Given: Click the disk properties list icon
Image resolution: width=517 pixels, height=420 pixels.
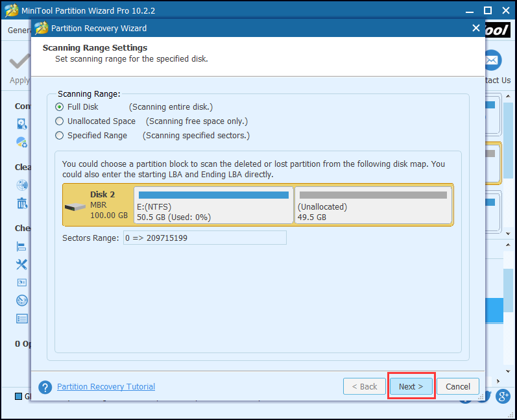Looking at the screenshot, I should 22,318.
